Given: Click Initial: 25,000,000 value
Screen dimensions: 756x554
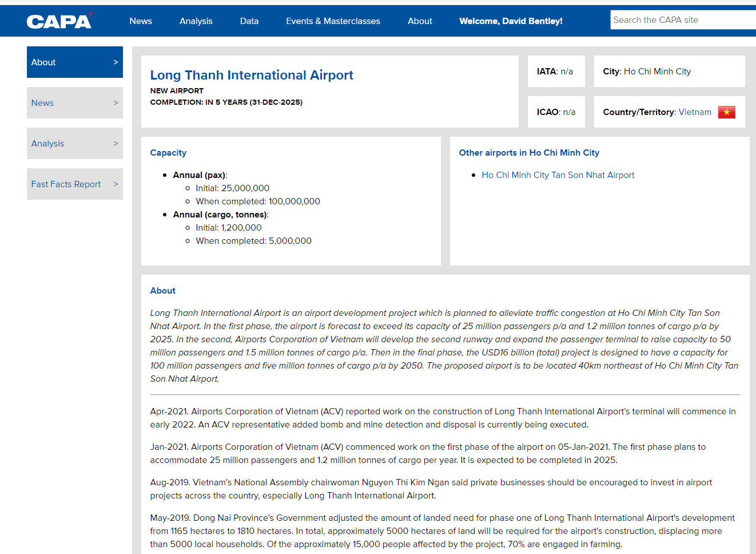Looking at the screenshot, I should point(232,188).
